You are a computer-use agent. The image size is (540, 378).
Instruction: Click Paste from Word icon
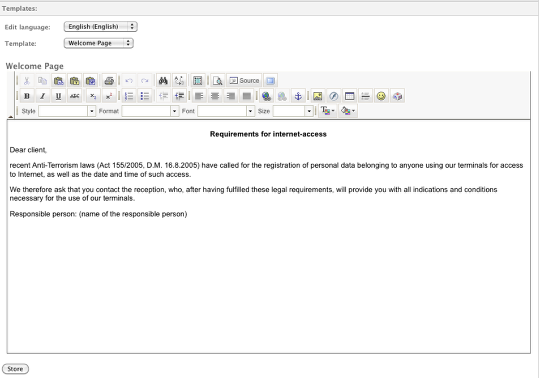click(91, 81)
